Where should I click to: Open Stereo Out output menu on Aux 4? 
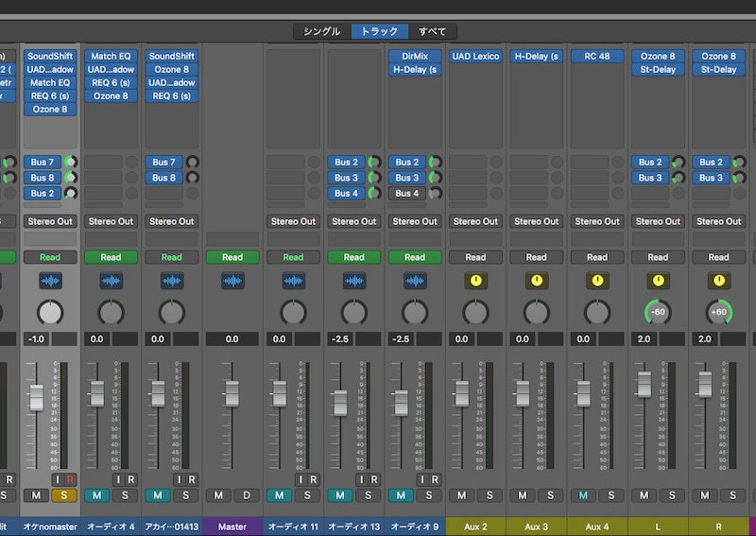[x=597, y=221]
